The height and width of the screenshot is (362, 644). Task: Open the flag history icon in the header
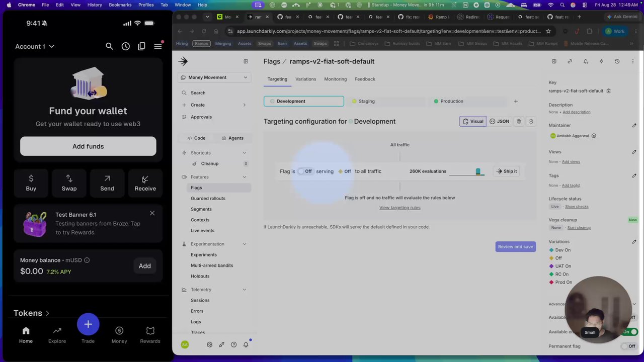coord(617,61)
